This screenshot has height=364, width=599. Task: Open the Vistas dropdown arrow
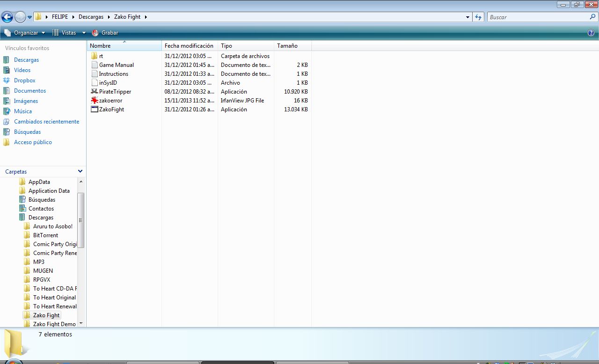(84, 33)
